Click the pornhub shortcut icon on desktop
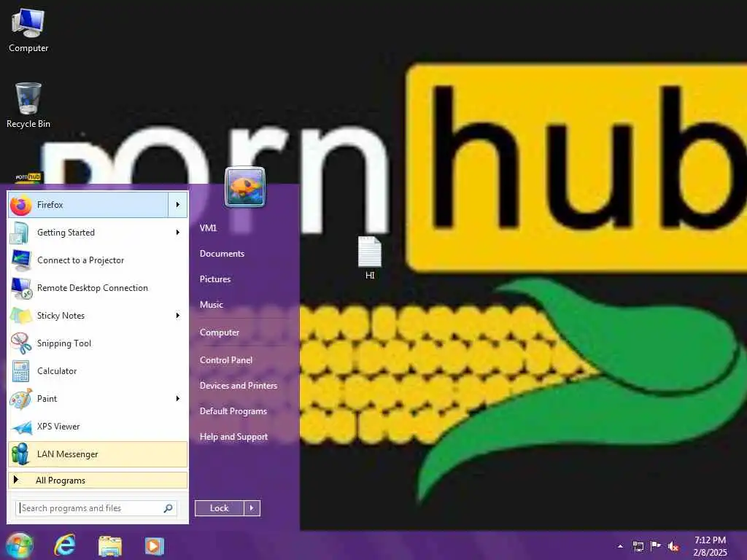Screen dimensions: 747x560 coord(28,178)
